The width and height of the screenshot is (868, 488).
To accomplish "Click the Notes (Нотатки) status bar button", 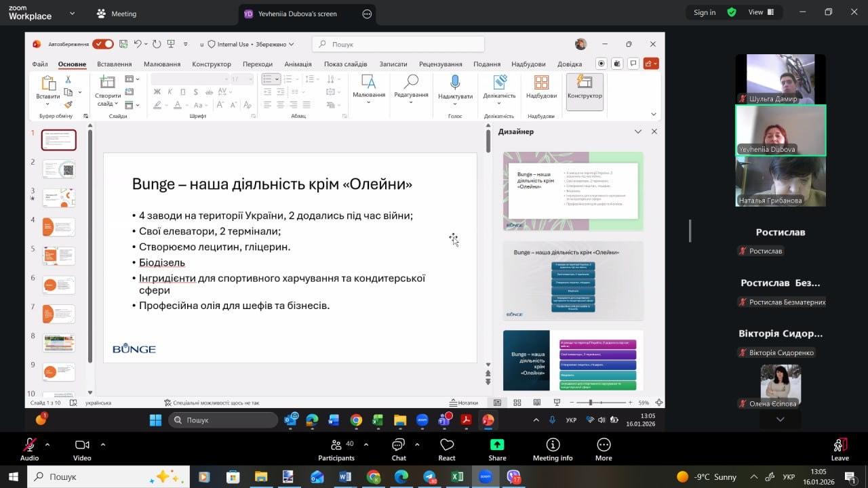I will pos(464,403).
